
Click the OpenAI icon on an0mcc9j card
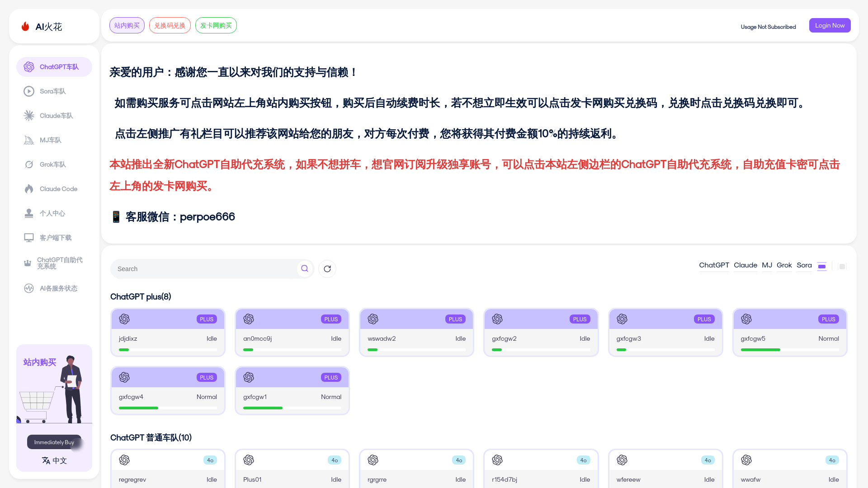249,319
